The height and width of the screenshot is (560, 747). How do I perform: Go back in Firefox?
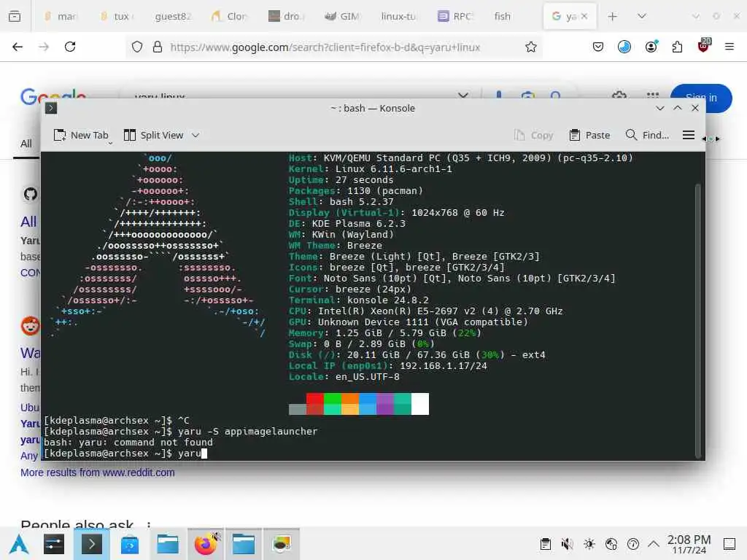18,47
